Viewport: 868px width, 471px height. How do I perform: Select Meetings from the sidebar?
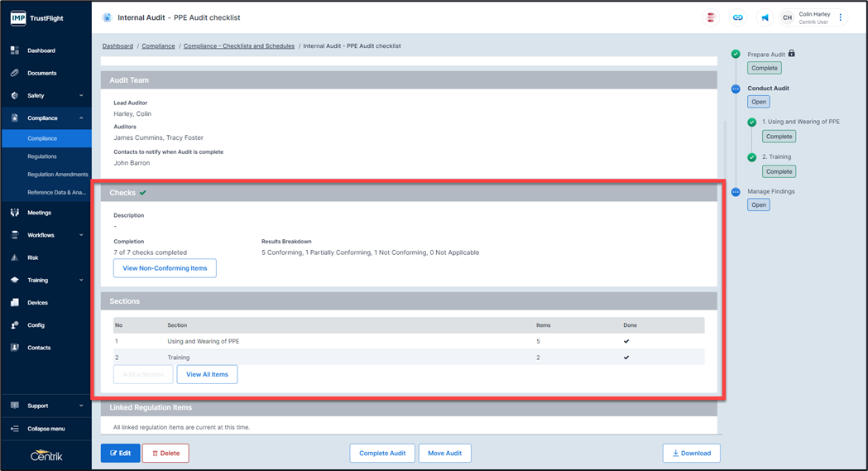pyautogui.click(x=39, y=213)
